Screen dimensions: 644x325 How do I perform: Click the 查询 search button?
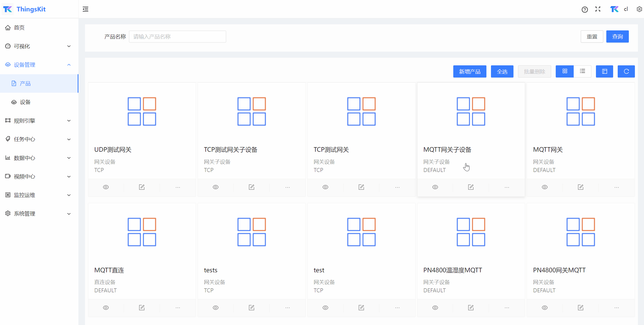click(x=617, y=37)
